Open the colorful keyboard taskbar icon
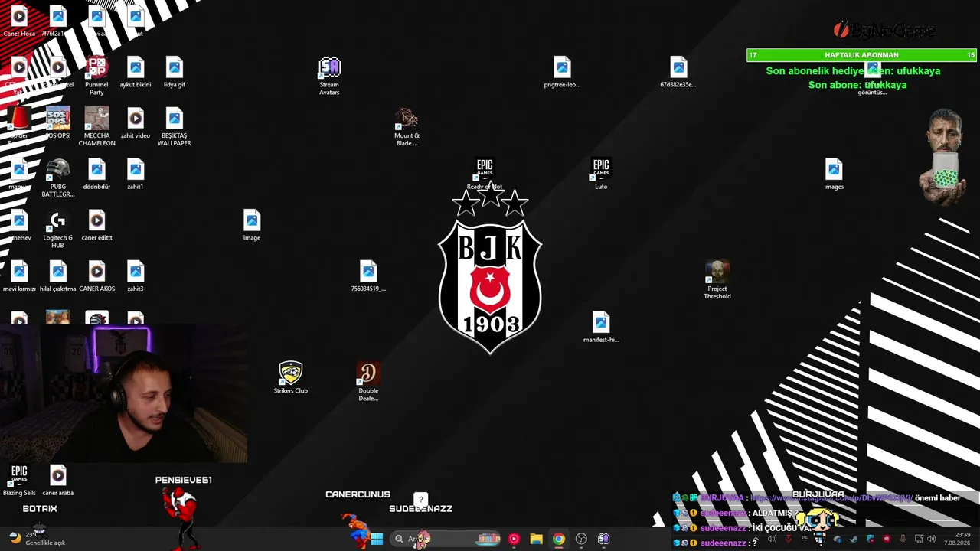 488,539
